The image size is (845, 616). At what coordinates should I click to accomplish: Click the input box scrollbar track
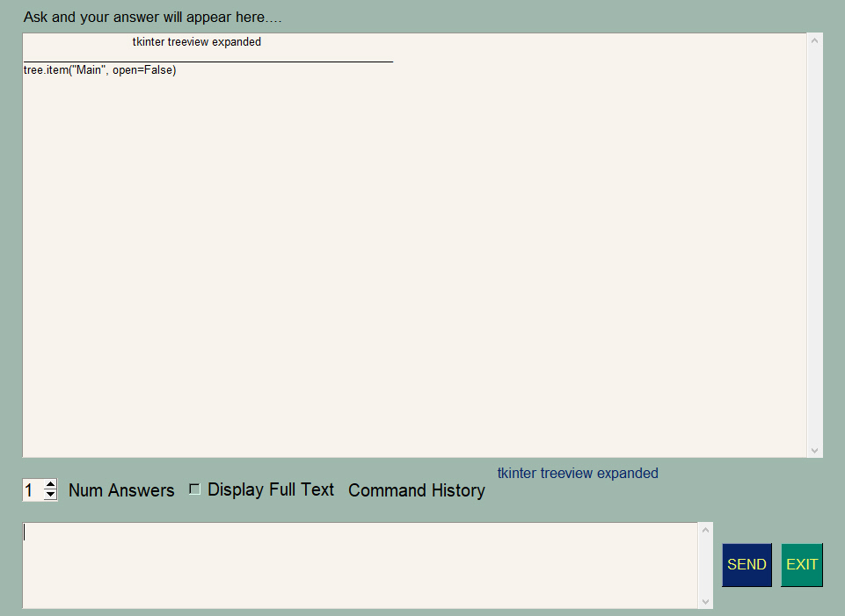point(705,566)
